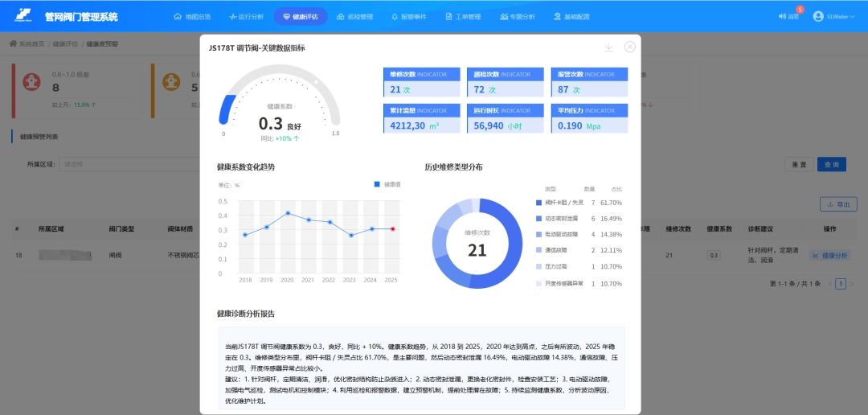
Task: Click the user avatar icon
Action: 818,17
